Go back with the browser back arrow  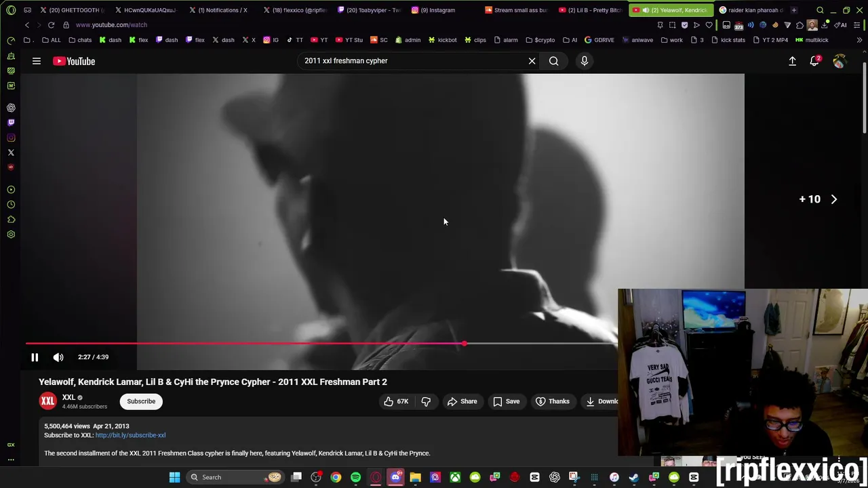click(x=27, y=25)
